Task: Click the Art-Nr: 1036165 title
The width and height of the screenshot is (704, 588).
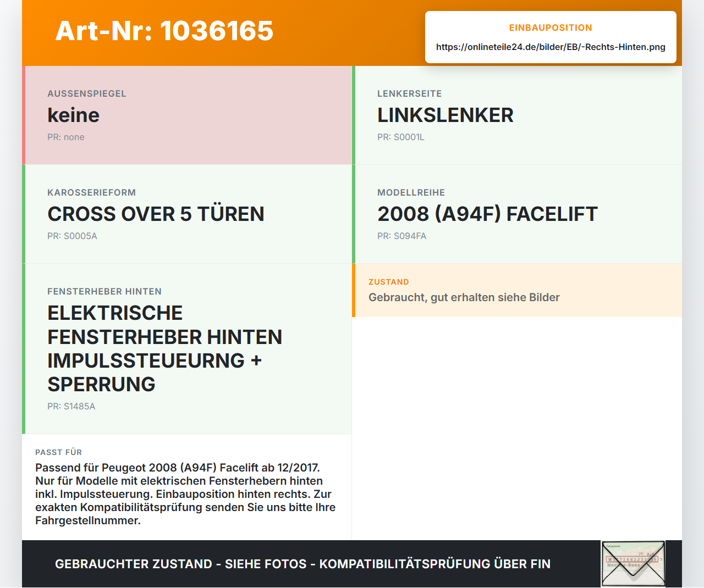Action: [164, 31]
